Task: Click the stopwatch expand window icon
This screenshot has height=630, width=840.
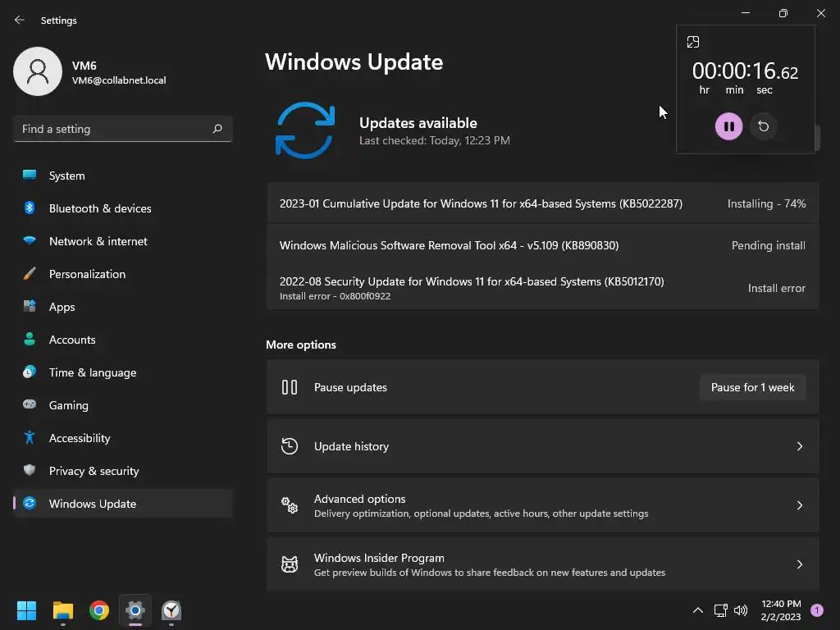Action: coord(692,42)
